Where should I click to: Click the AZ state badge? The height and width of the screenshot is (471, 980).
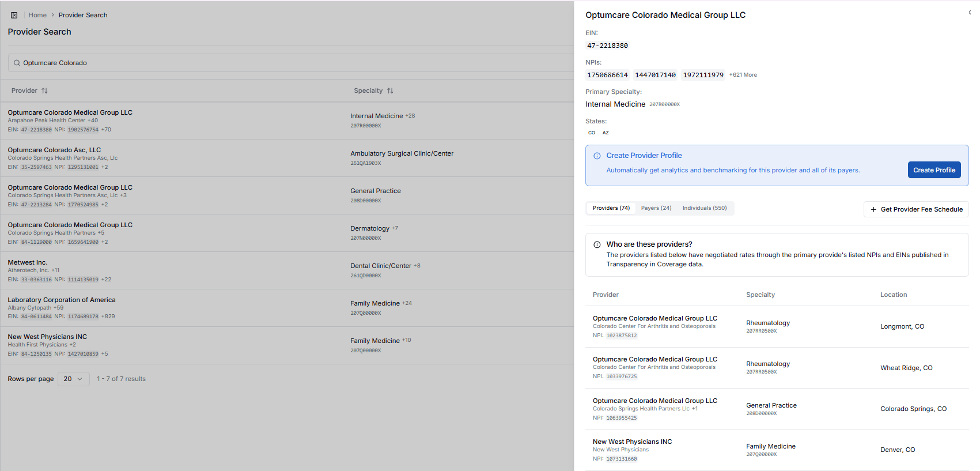click(x=606, y=133)
